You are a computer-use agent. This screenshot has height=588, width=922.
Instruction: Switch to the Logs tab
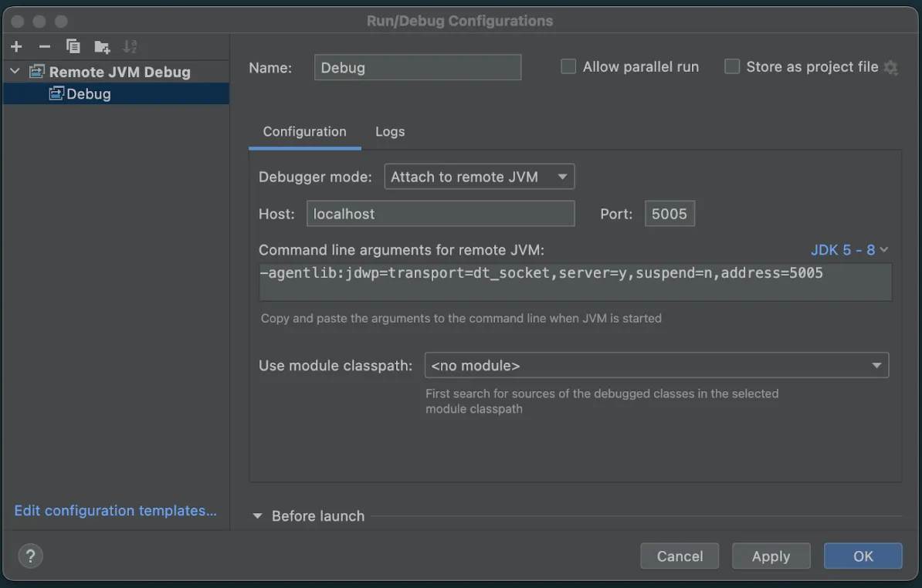coord(390,132)
